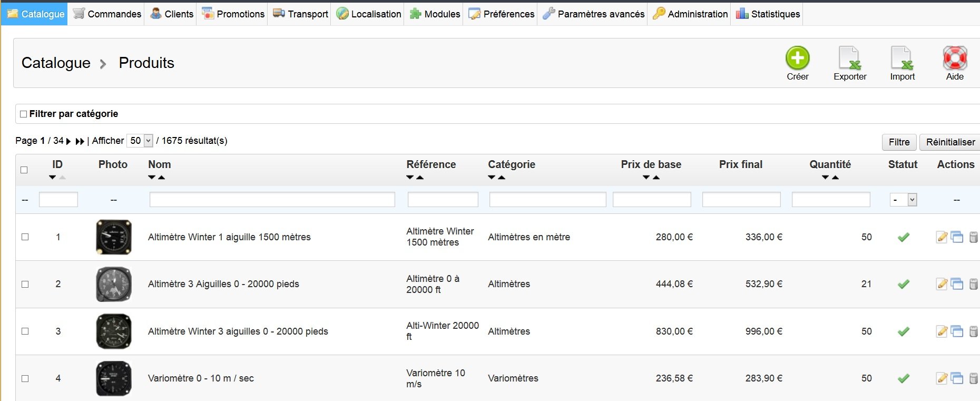Image resolution: width=980 pixels, height=401 pixels.
Task: Enable Filtrer par catégorie checkbox
Action: [23, 114]
